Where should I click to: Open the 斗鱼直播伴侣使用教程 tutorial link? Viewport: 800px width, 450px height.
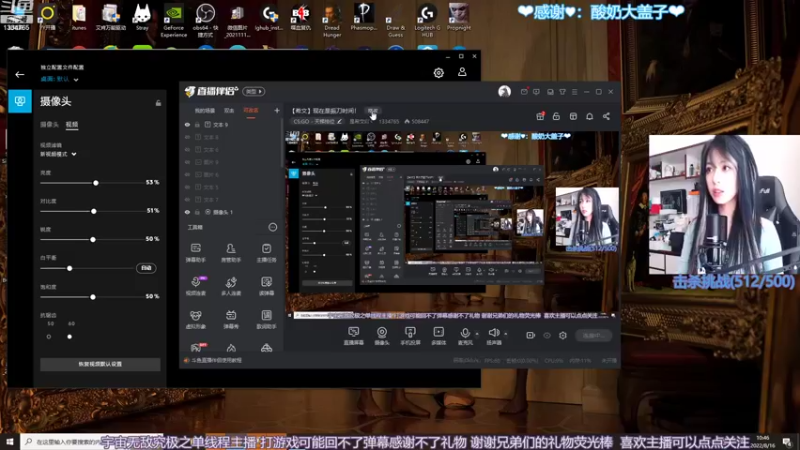(x=216, y=360)
